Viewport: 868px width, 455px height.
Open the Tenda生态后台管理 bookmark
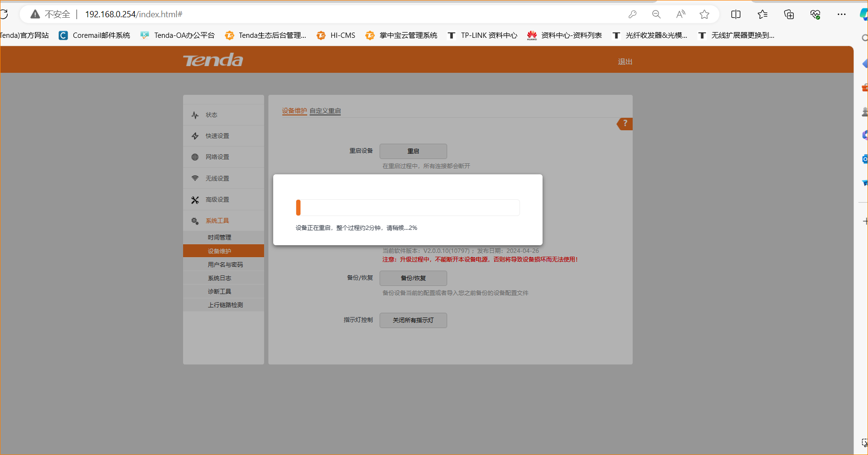coord(266,35)
